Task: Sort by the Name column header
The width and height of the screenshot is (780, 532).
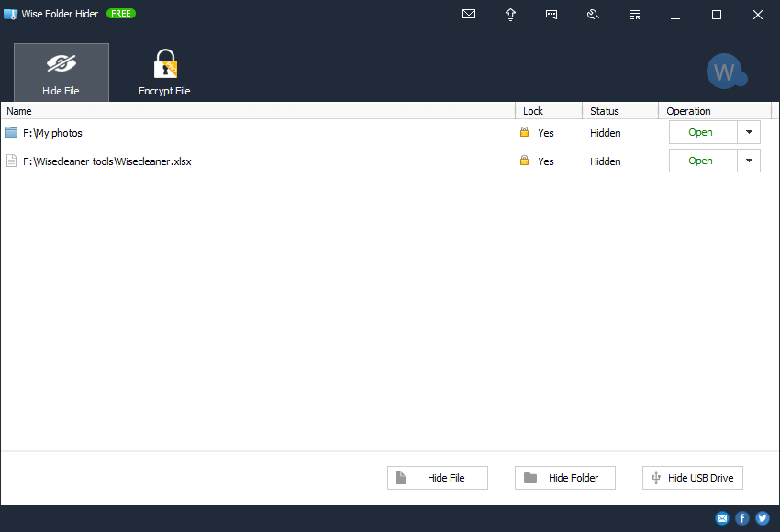Action: (258, 111)
